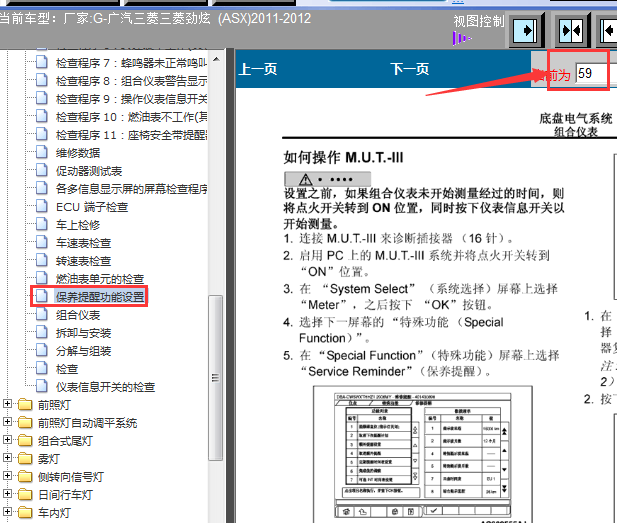Select ECU 端子检查 entry
Viewport: 617px width, 523px height.
coord(92,207)
